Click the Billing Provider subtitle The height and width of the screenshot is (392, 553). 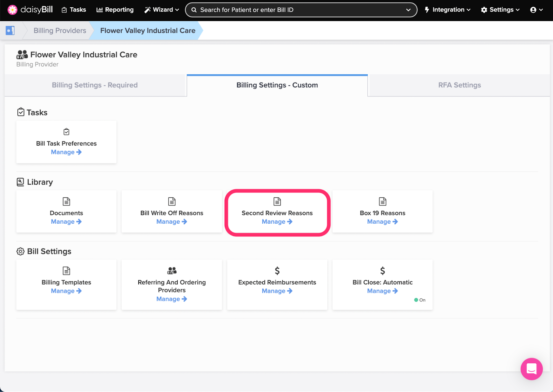tap(37, 64)
